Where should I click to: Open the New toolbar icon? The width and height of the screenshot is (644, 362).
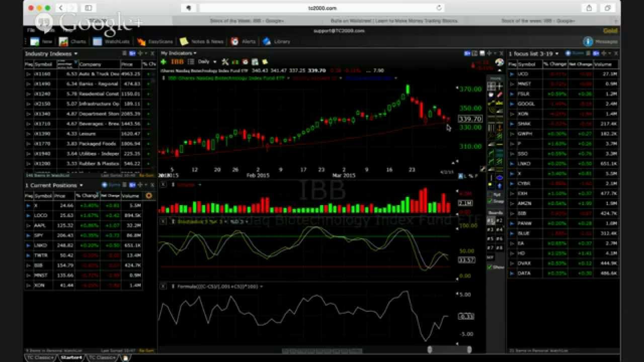pos(35,42)
